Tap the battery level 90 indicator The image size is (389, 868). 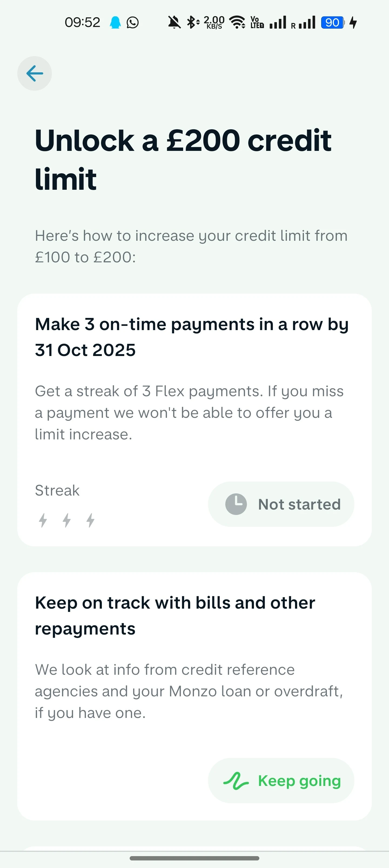[x=333, y=23]
